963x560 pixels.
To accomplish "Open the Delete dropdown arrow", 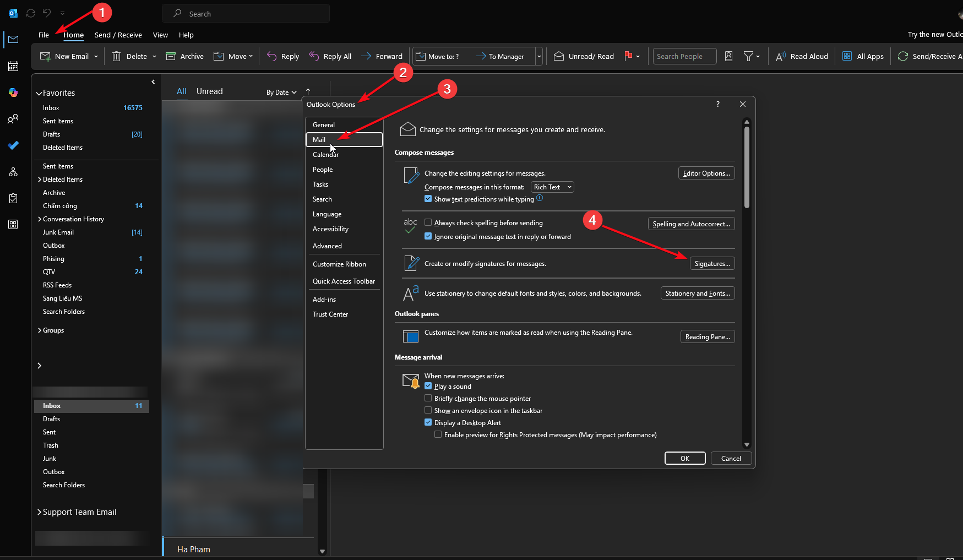I will coord(154,56).
